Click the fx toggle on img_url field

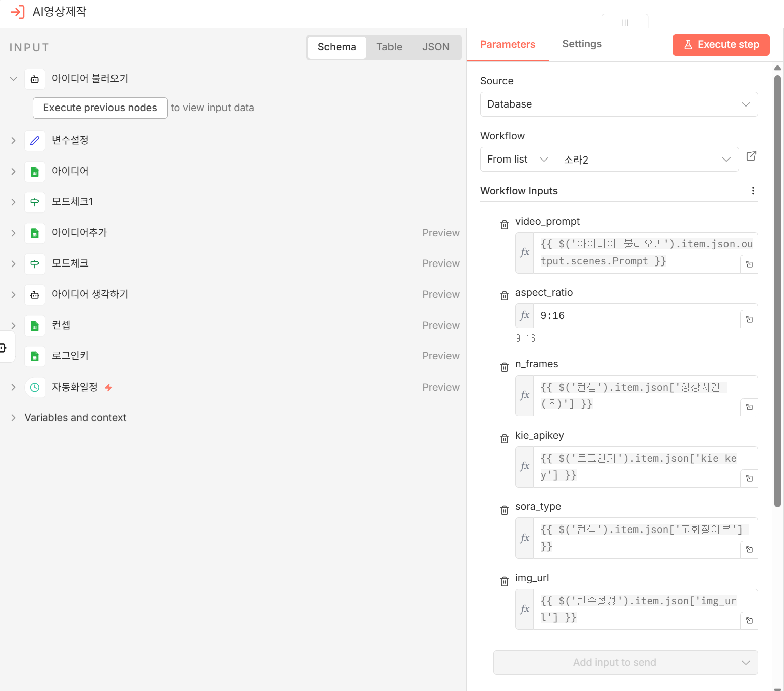(525, 609)
